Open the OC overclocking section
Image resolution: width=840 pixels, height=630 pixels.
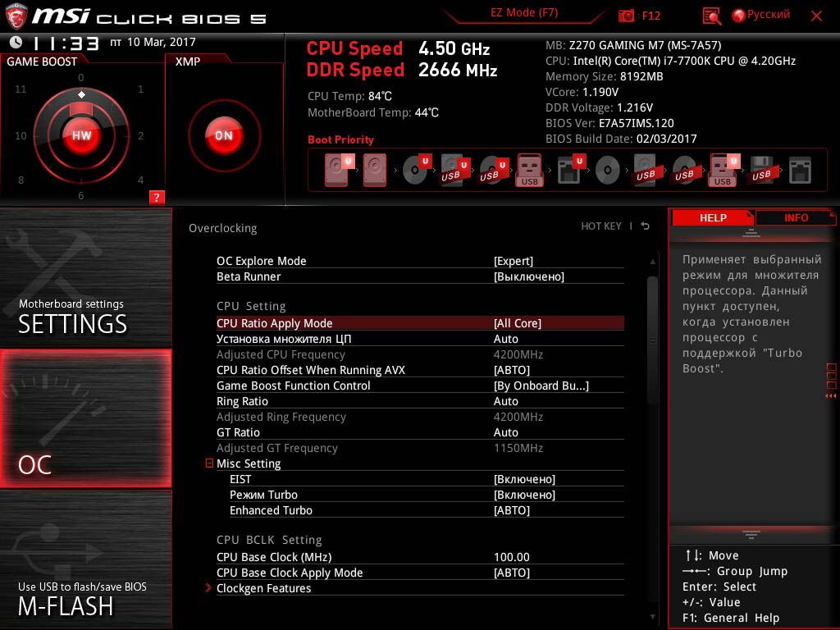tap(85, 418)
